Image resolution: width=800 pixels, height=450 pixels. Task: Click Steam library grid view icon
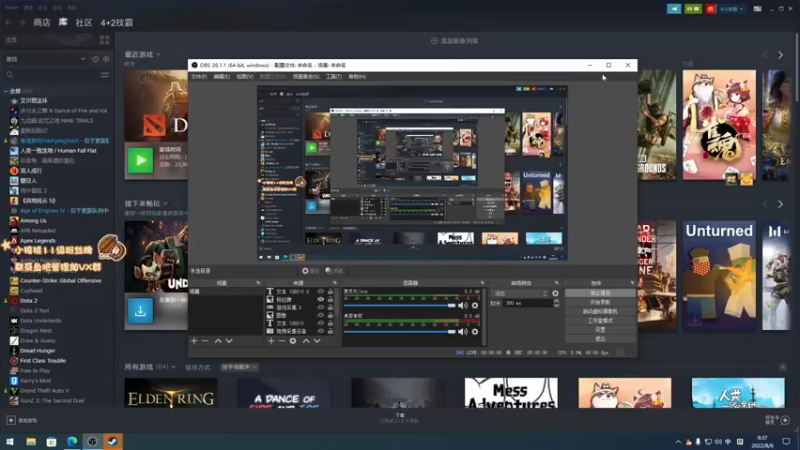pyautogui.click(x=105, y=40)
